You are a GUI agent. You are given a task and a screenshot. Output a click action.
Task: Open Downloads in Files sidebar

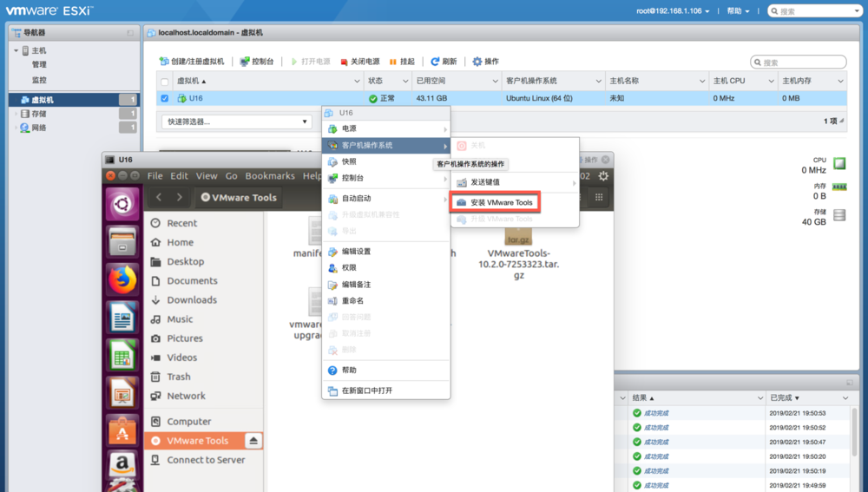coord(192,300)
